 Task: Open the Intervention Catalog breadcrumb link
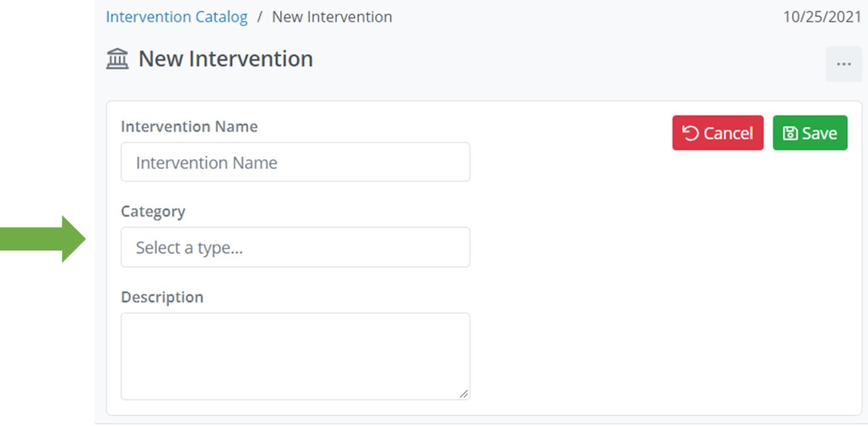point(176,17)
